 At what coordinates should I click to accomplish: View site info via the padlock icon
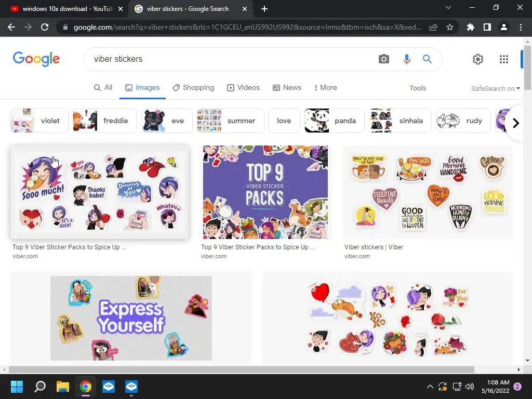point(65,27)
